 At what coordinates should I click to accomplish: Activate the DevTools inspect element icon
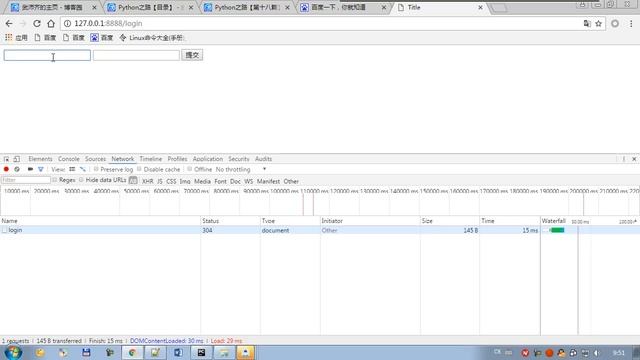click(7, 159)
